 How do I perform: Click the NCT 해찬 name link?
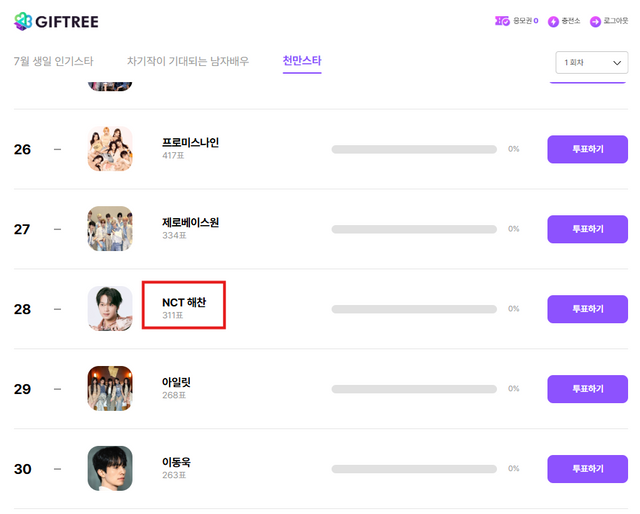pos(184,302)
